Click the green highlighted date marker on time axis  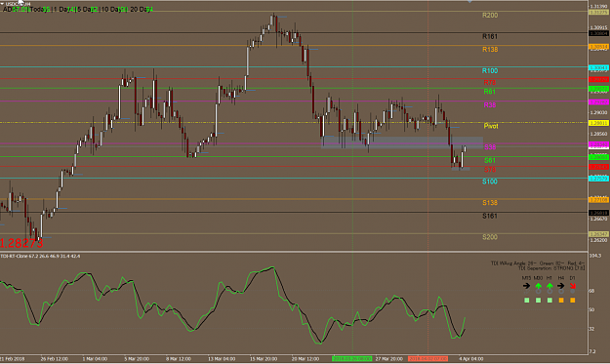tap(352, 358)
